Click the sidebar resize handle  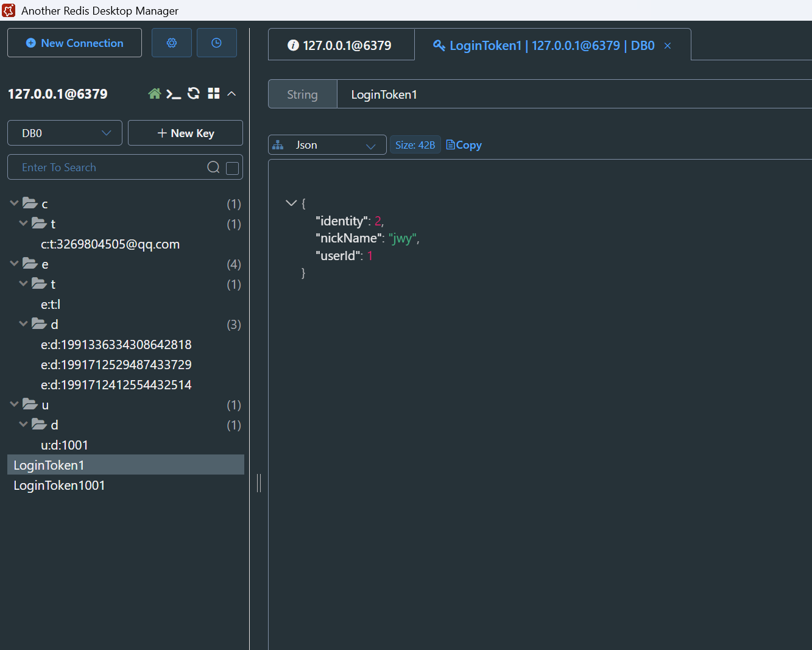pos(259,483)
